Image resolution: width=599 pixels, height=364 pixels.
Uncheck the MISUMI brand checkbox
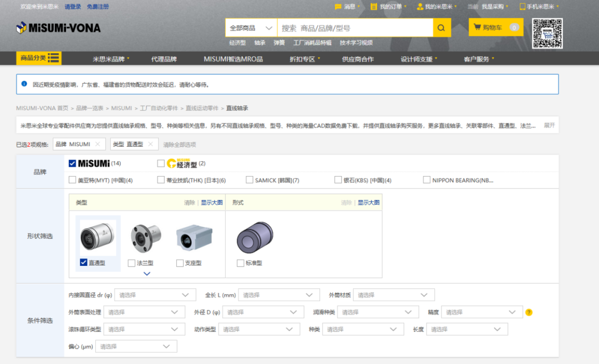(x=72, y=163)
